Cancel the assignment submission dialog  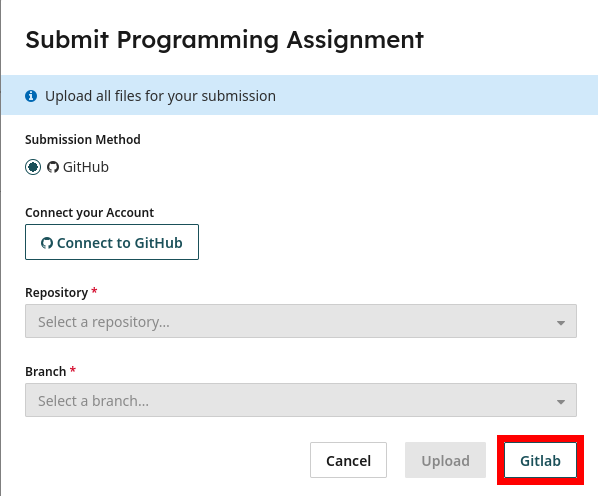(348, 460)
